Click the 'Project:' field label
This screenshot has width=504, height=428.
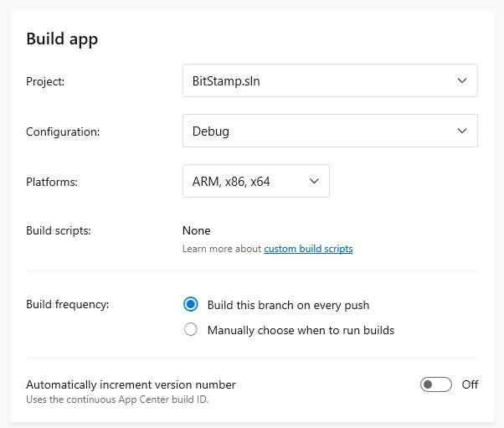pyautogui.click(x=45, y=82)
